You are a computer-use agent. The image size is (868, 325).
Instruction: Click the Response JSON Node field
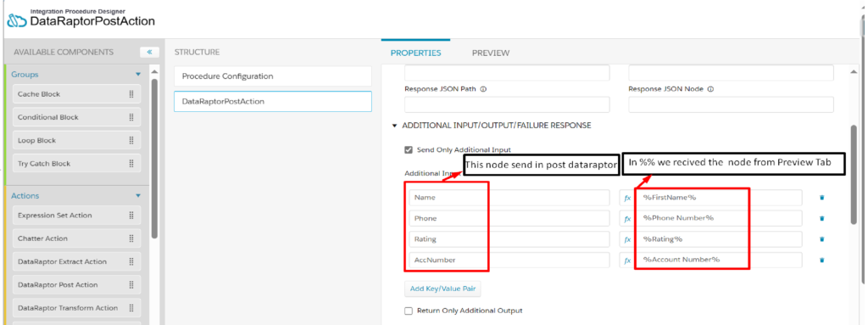click(731, 104)
